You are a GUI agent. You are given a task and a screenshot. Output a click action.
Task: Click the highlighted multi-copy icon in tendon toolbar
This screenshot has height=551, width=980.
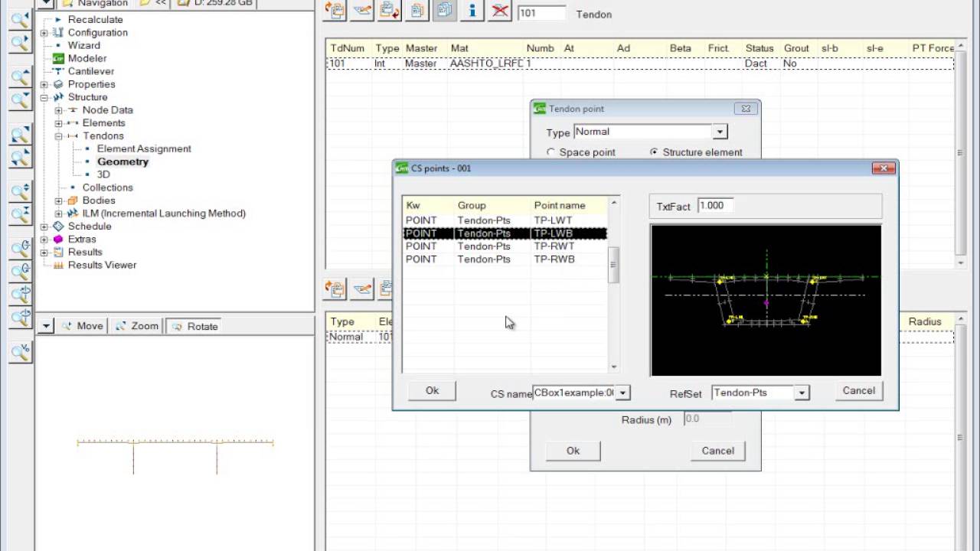pos(445,10)
